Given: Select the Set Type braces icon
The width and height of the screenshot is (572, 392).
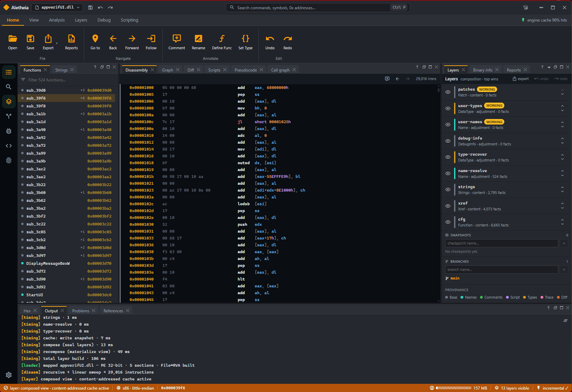Looking at the screenshot, I should 245,38.
